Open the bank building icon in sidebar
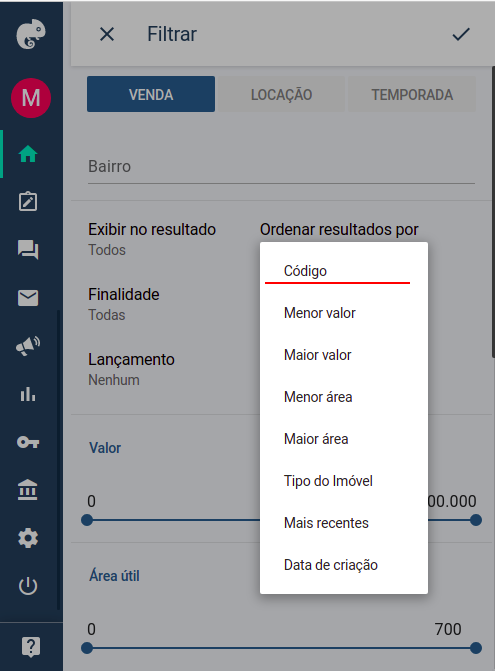 (x=28, y=490)
